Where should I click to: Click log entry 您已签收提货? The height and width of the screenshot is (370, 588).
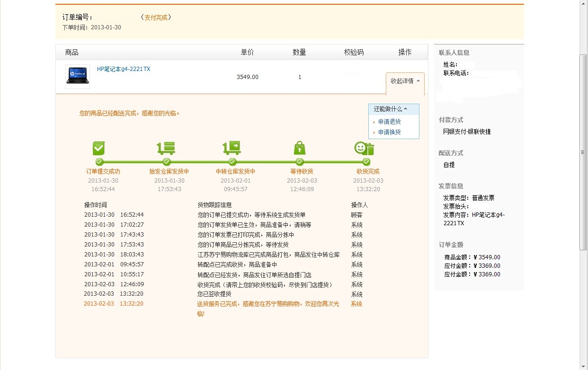tap(214, 294)
